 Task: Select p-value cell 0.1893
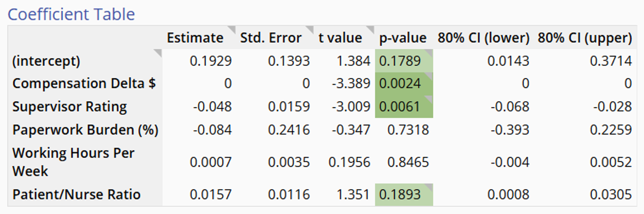click(404, 194)
